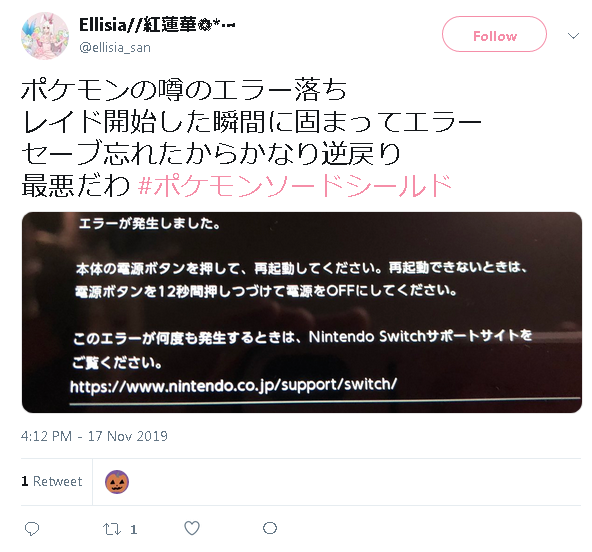Click the direct message icon
The height and width of the screenshot is (552, 592).
tap(270, 528)
